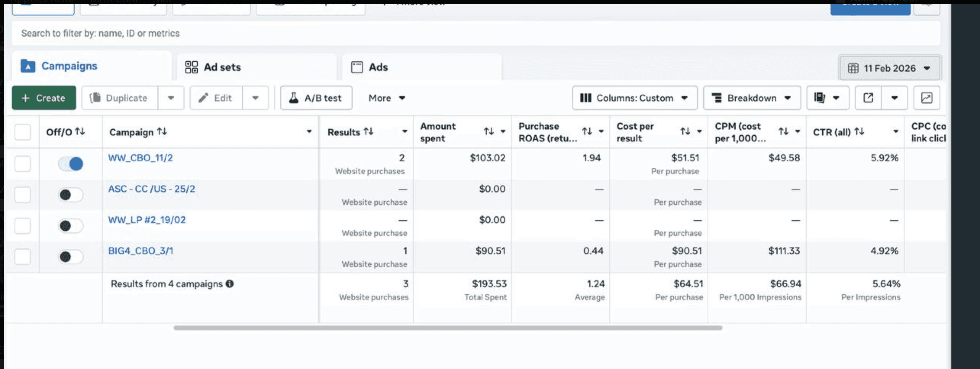Image resolution: width=980 pixels, height=369 pixels.
Task: Open the charts view icon
Action: [927, 98]
